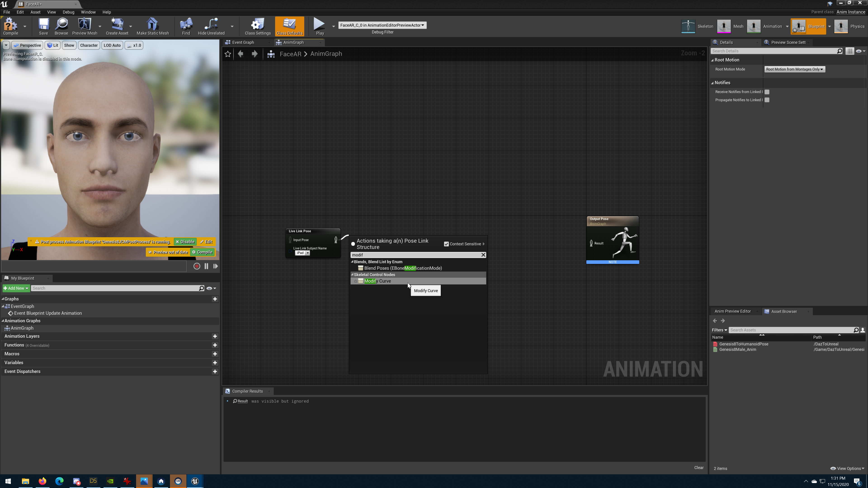This screenshot has height=488, width=868.
Task: Collapse Root Motion section
Action: (x=713, y=60)
